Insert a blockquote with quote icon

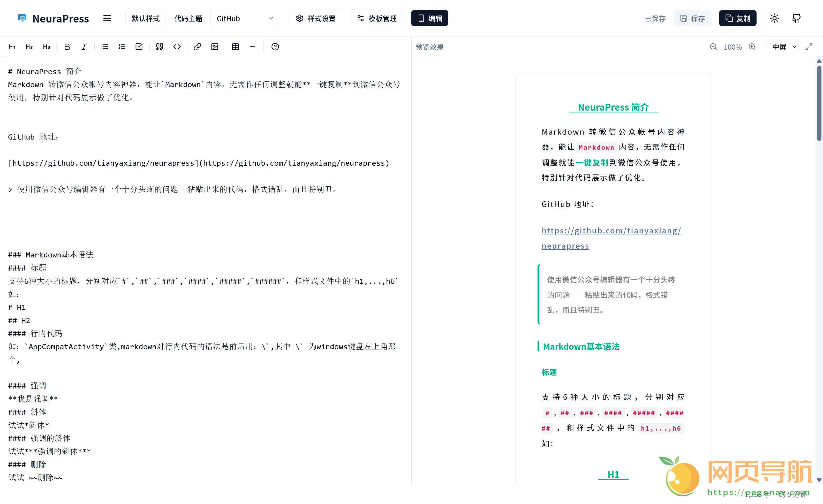[x=160, y=47]
